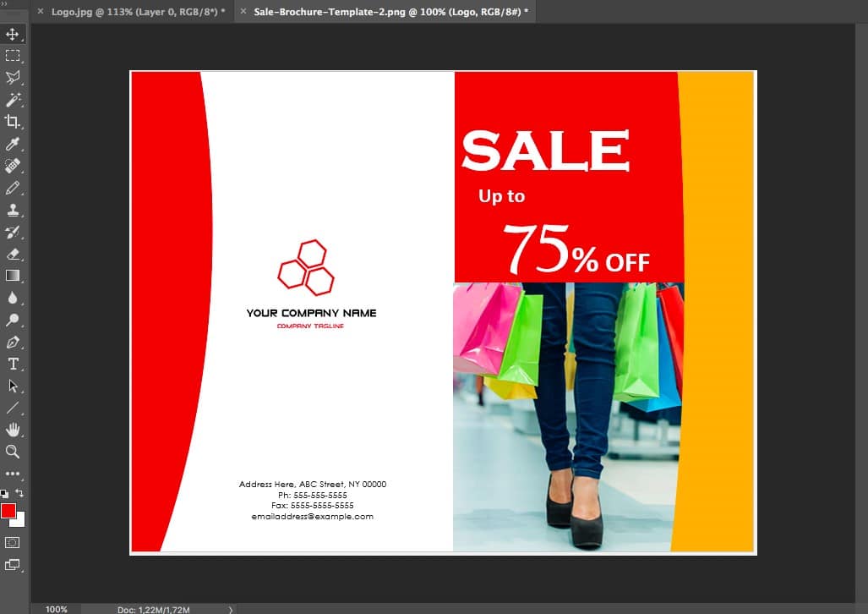Switch to the Logo.jpg document tab
This screenshot has width=868, height=614.
tap(134, 12)
